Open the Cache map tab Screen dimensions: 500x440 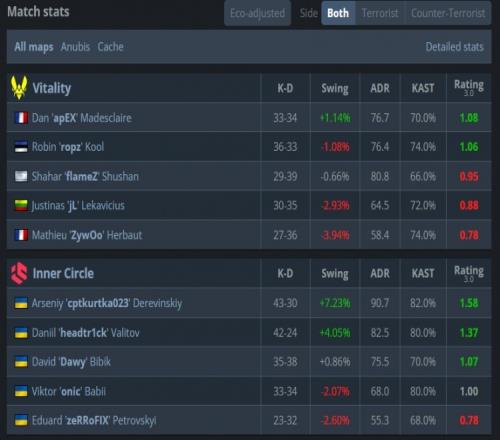110,47
